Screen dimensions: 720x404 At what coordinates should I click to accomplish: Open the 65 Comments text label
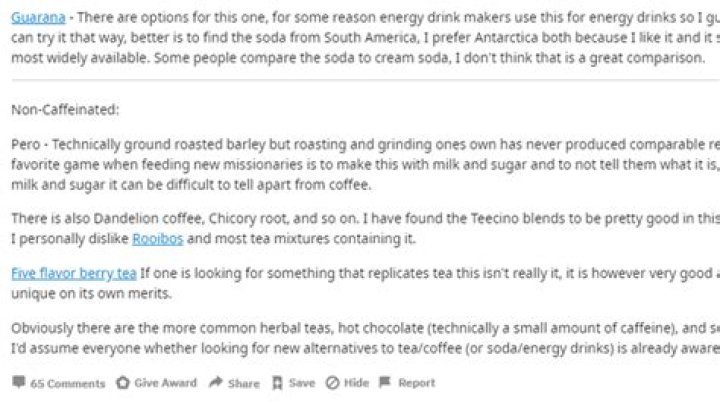68,383
